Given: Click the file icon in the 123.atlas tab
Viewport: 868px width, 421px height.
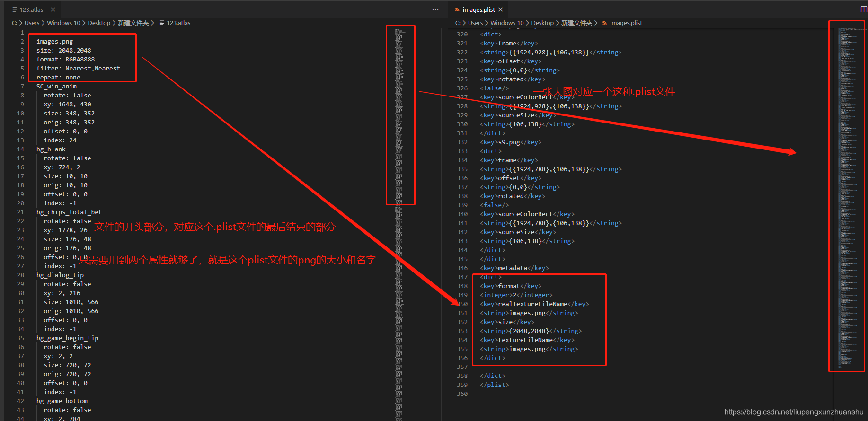Looking at the screenshot, I should (x=15, y=9).
